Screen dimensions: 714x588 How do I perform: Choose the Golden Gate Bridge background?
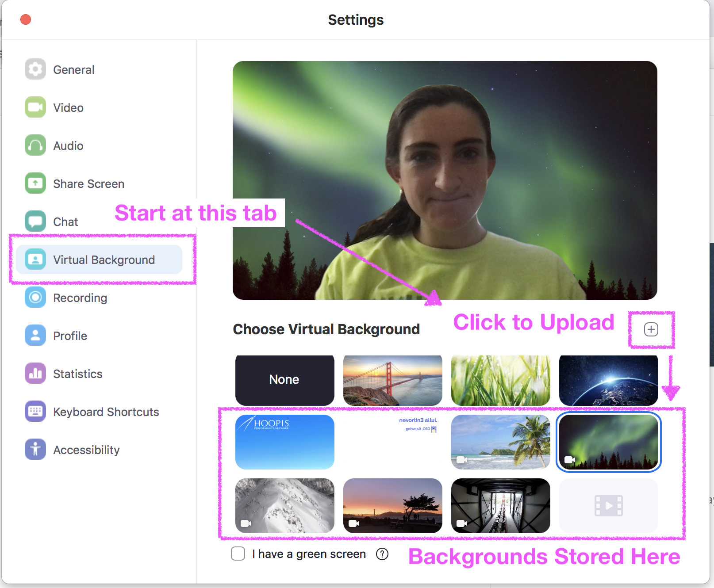click(392, 380)
